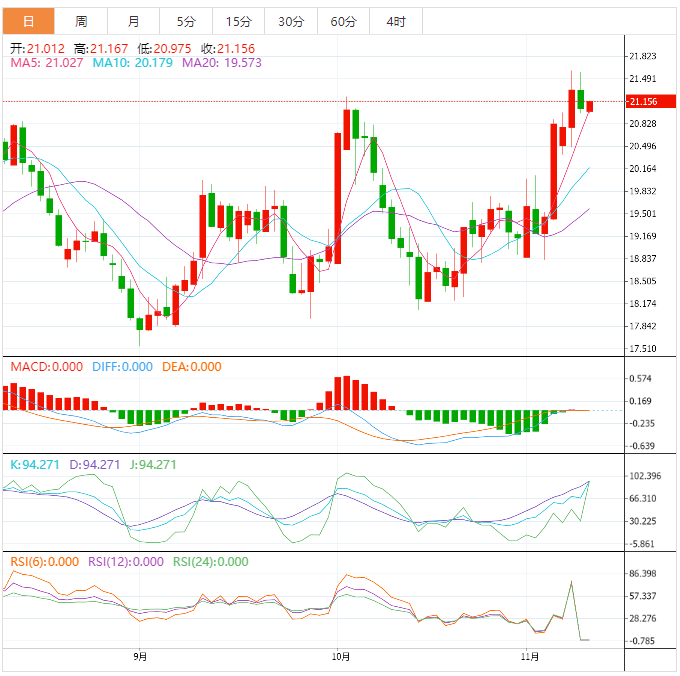Viewport: 680px width, 676px height.
Task: Click the 19.501 price axis label
Action: click(643, 214)
